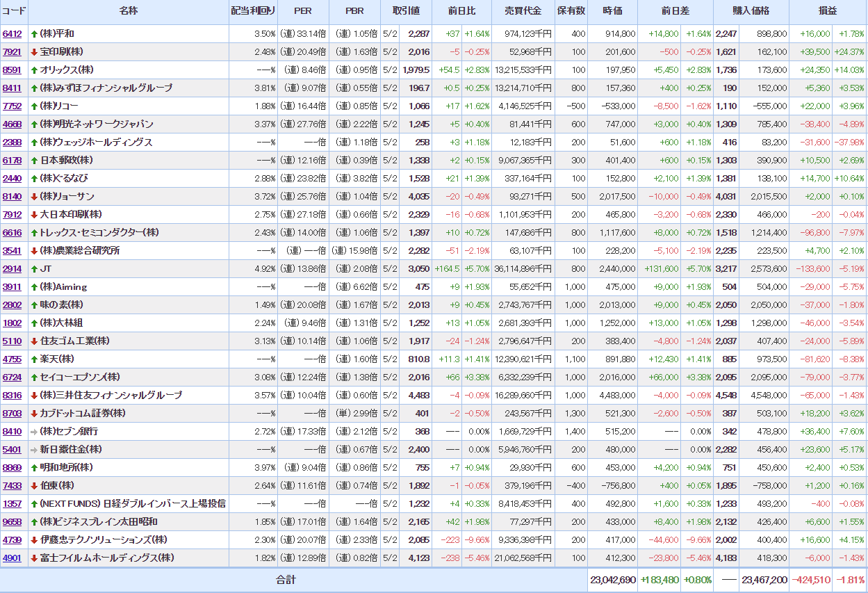Open stock code link 8411
Screen dimensions: 868x593
12,88
